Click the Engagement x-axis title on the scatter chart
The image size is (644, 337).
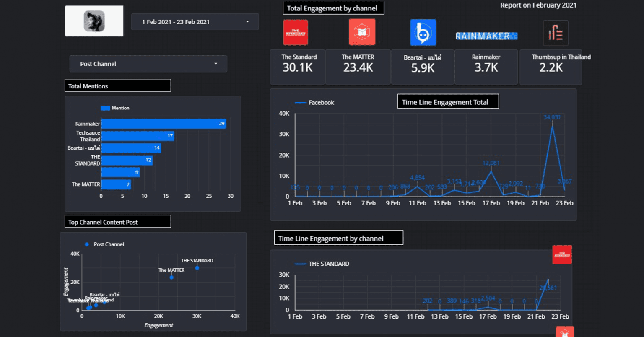click(159, 325)
